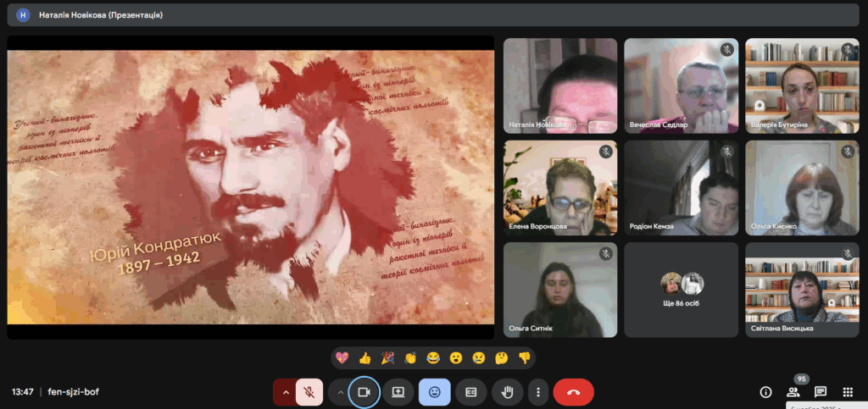Click Валерія Бутиріна's video tile
Image resolution: width=868 pixels, height=409 pixels.
click(802, 86)
